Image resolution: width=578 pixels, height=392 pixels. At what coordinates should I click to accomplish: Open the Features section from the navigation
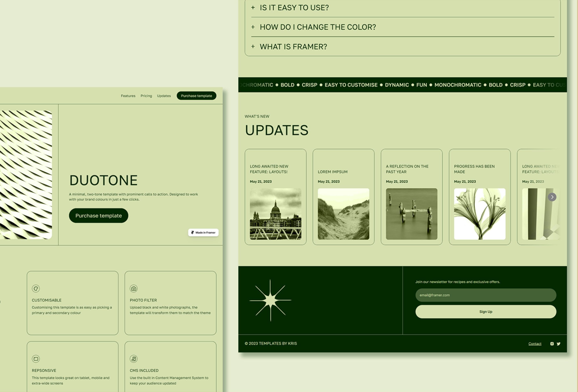click(128, 96)
